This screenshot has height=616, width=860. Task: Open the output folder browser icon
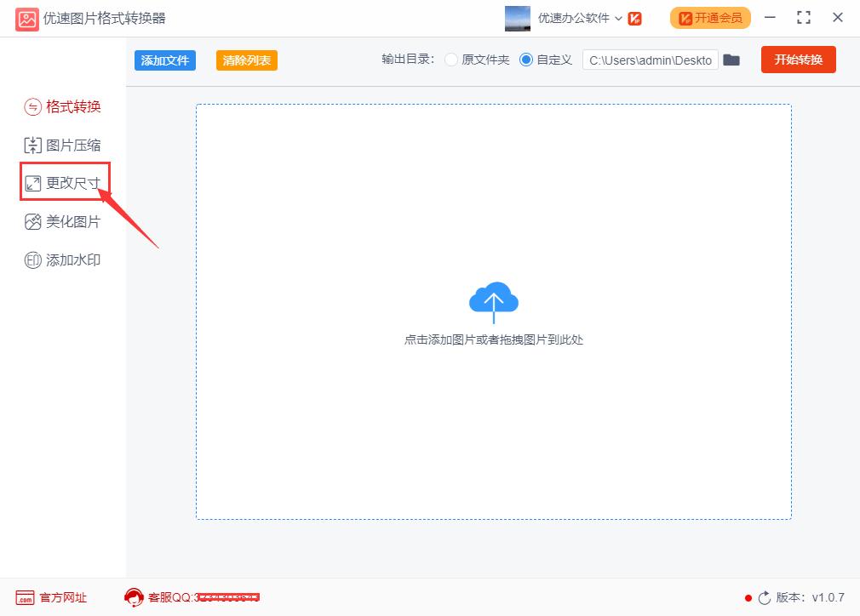point(731,60)
